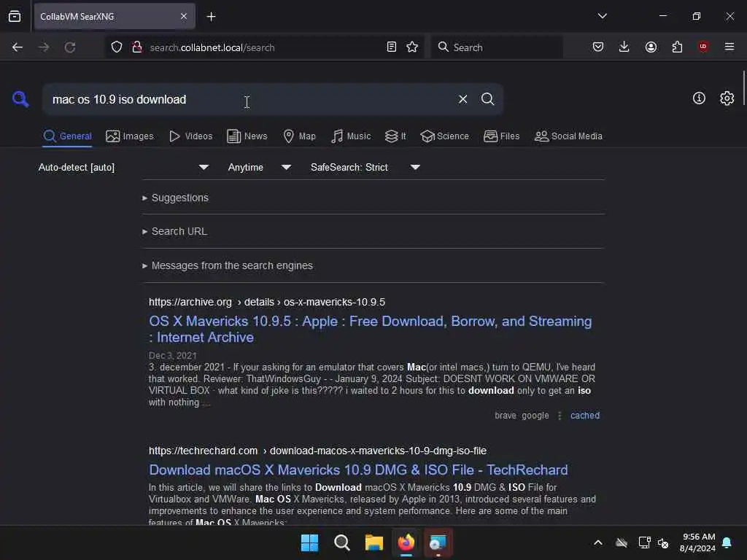Open SafeSearch: Strict dropdown

365,167
